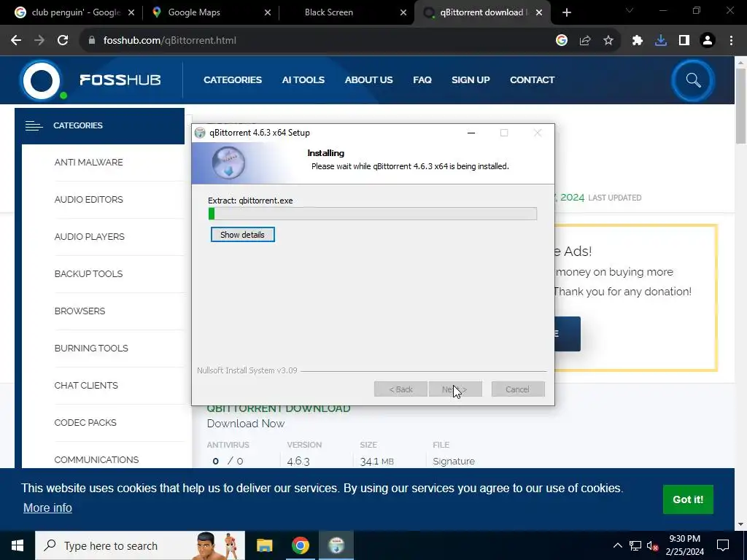This screenshot has height=560, width=747.
Task: Close the Black Screen tab
Action: (x=403, y=13)
